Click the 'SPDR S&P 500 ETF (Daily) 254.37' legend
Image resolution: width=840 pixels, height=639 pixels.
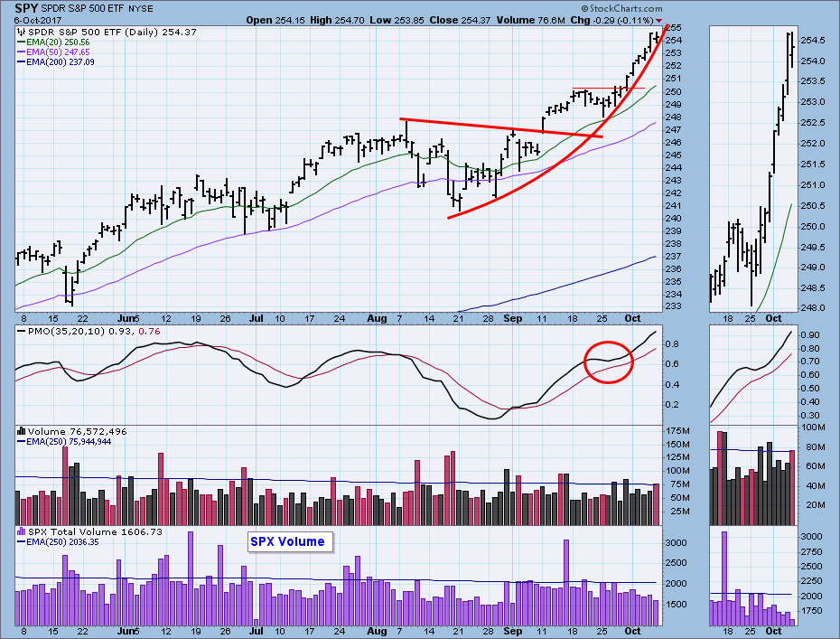[x=113, y=33]
